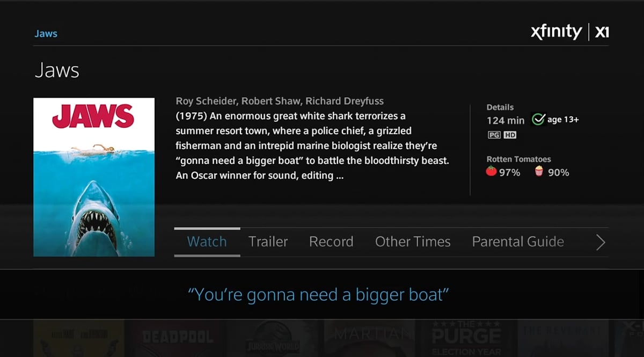
Task: Select the Deadpool poster in bottom row
Action: point(177,338)
